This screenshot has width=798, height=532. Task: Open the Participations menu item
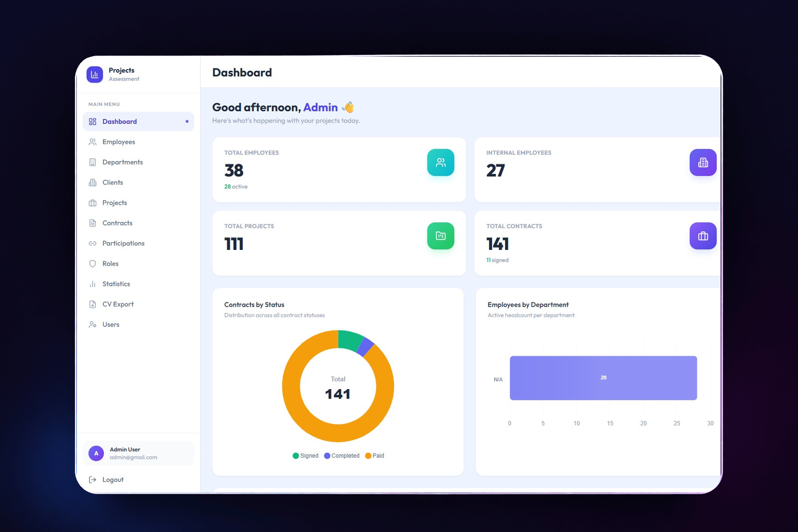(x=138, y=243)
